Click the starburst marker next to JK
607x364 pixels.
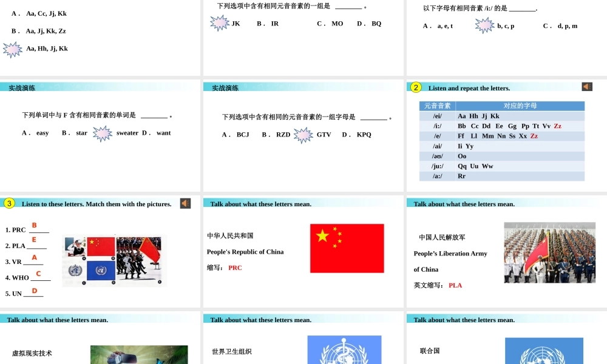tap(220, 23)
